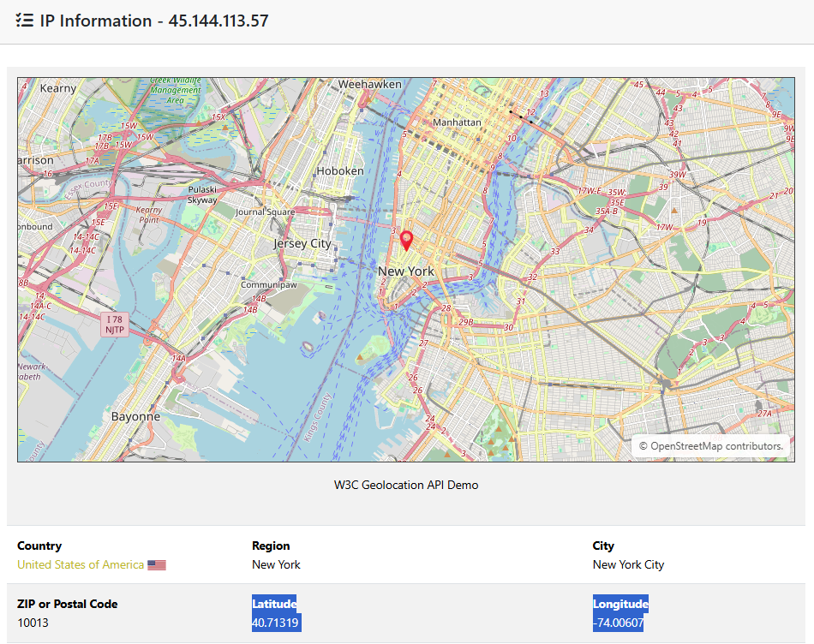Click the red location pin on the map
The image size is (814, 644).
(x=406, y=241)
